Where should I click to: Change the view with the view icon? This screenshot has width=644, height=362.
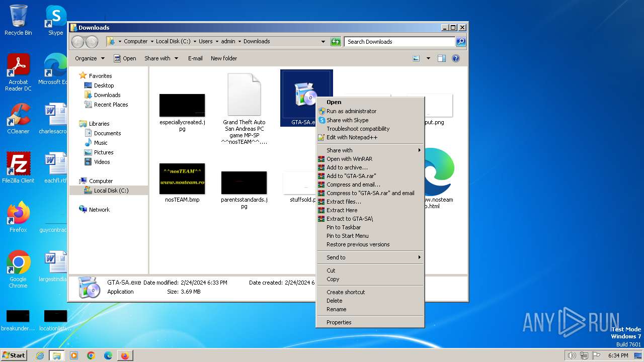416,58
